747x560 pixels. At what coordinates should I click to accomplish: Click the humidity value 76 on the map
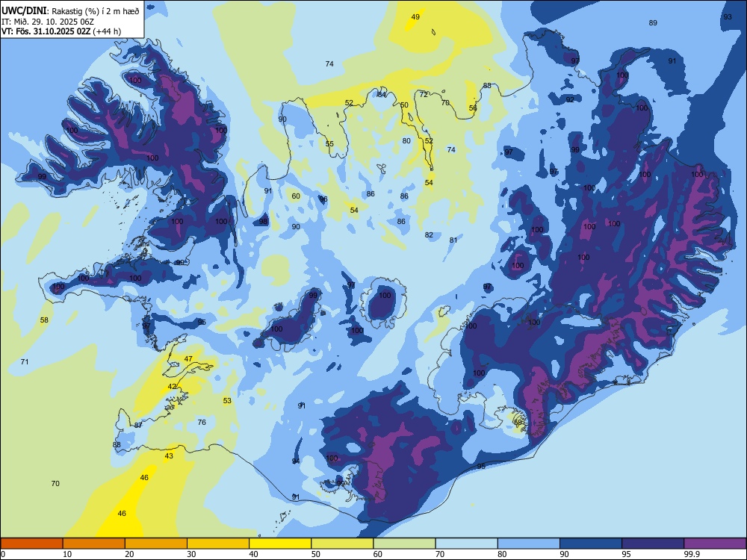pyautogui.click(x=202, y=423)
